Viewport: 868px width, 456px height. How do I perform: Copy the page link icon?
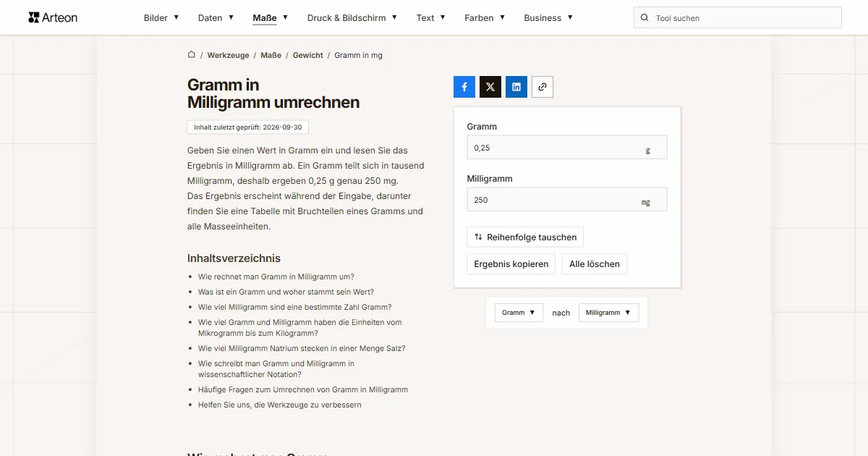tap(542, 87)
